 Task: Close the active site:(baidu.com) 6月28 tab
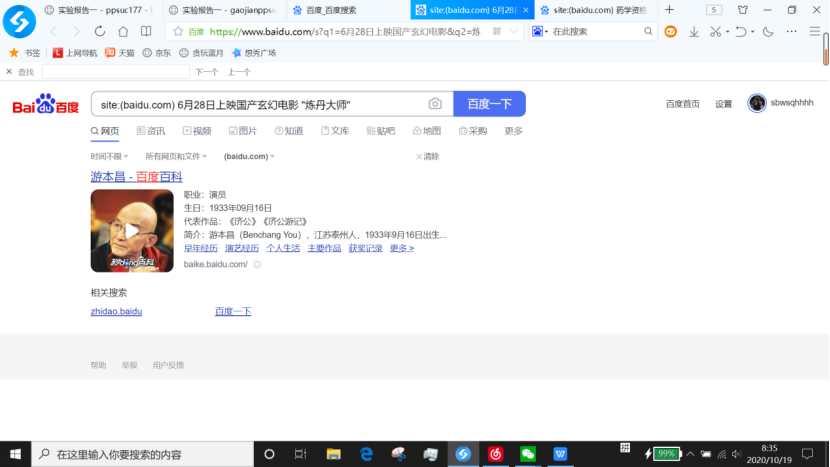(x=526, y=10)
